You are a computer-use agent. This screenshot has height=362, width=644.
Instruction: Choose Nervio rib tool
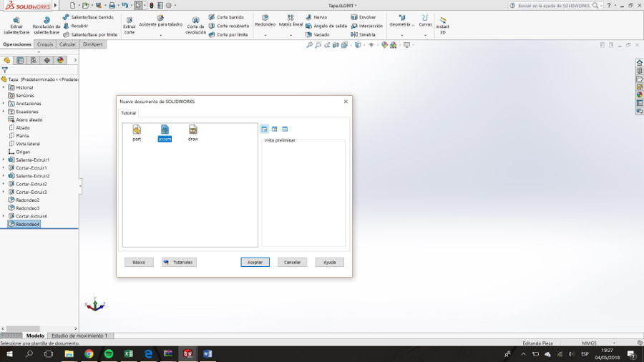(316, 17)
